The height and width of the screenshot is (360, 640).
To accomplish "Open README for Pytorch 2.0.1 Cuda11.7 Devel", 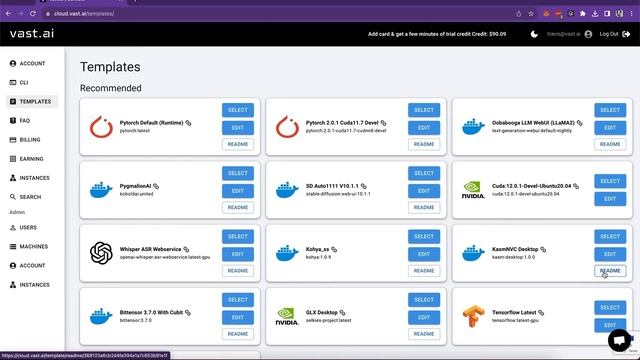I will (x=424, y=144).
